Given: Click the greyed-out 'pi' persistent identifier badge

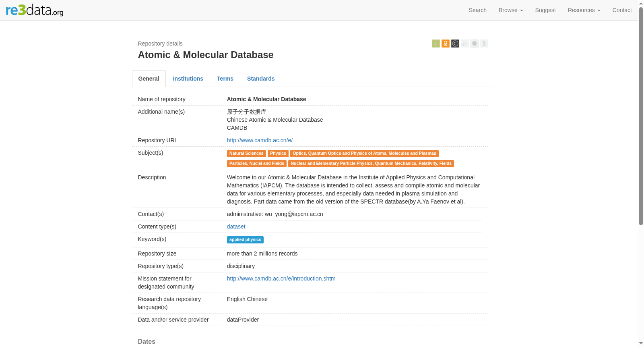Looking at the screenshot, I should tap(465, 44).
